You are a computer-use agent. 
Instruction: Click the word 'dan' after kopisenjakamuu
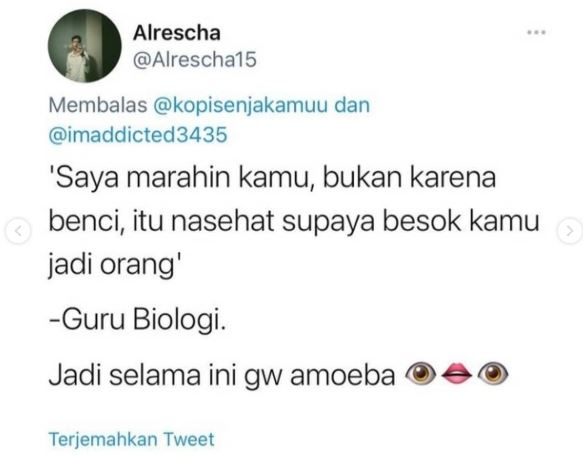click(x=352, y=105)
